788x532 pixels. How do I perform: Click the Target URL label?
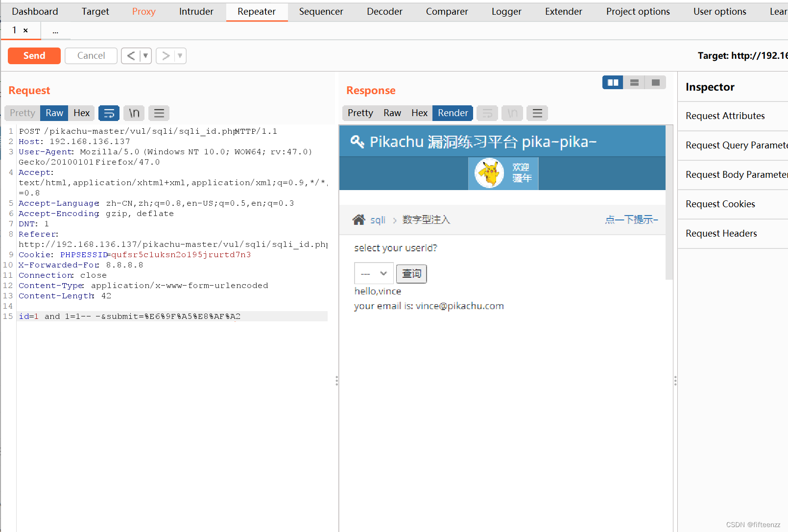click(x=742, y=56)
